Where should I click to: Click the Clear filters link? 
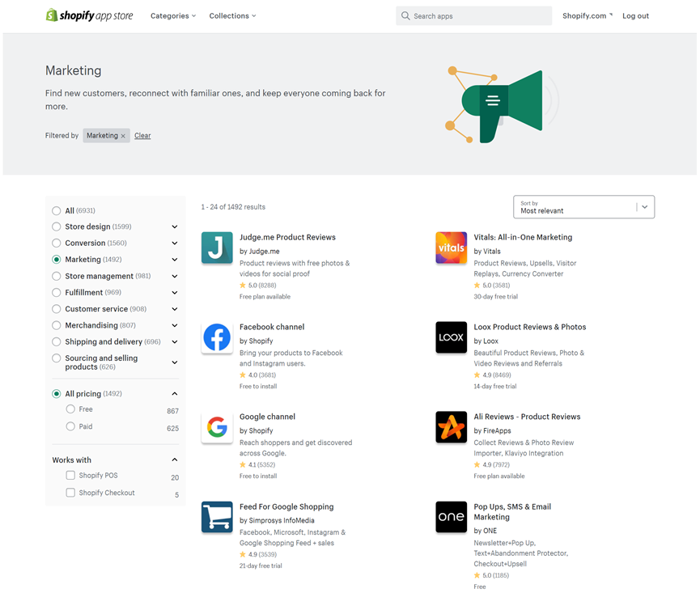click(x=142, y=136)
